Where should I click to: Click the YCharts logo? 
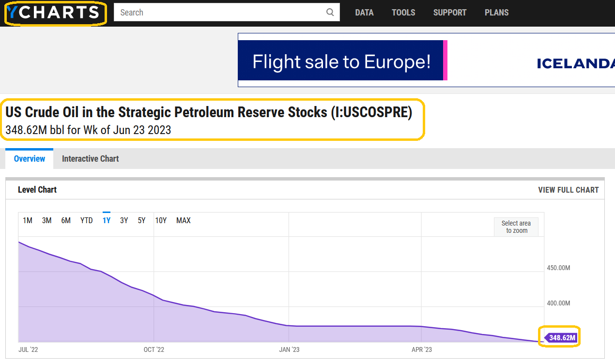(x=55, y=13)
